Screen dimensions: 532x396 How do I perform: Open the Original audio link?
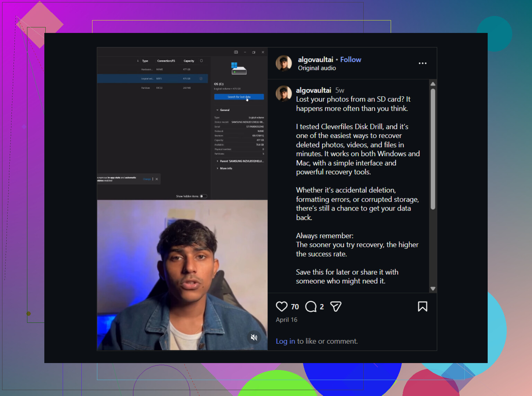click(317, 68)
